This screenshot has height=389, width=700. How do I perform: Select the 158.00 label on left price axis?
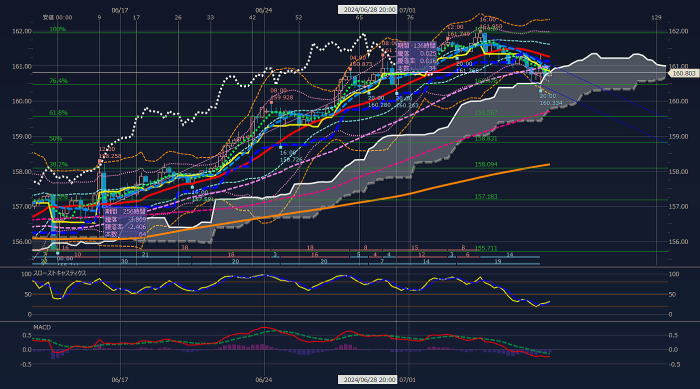coord(22,172)
